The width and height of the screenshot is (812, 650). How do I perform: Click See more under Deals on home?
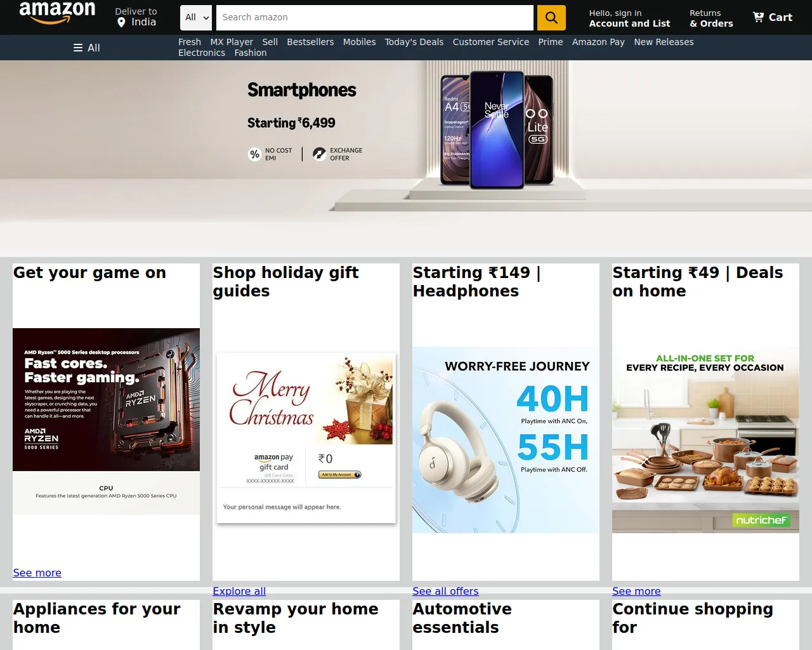point(636,591)
